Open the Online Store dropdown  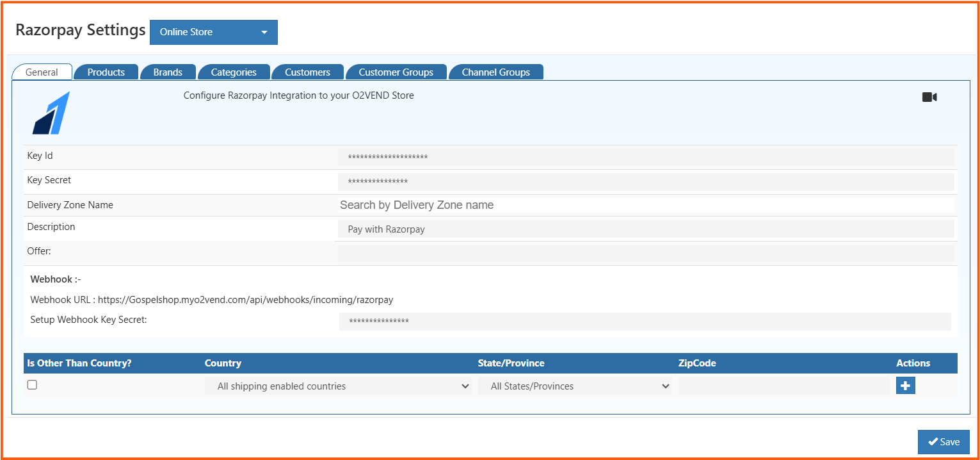click(213, 32)
